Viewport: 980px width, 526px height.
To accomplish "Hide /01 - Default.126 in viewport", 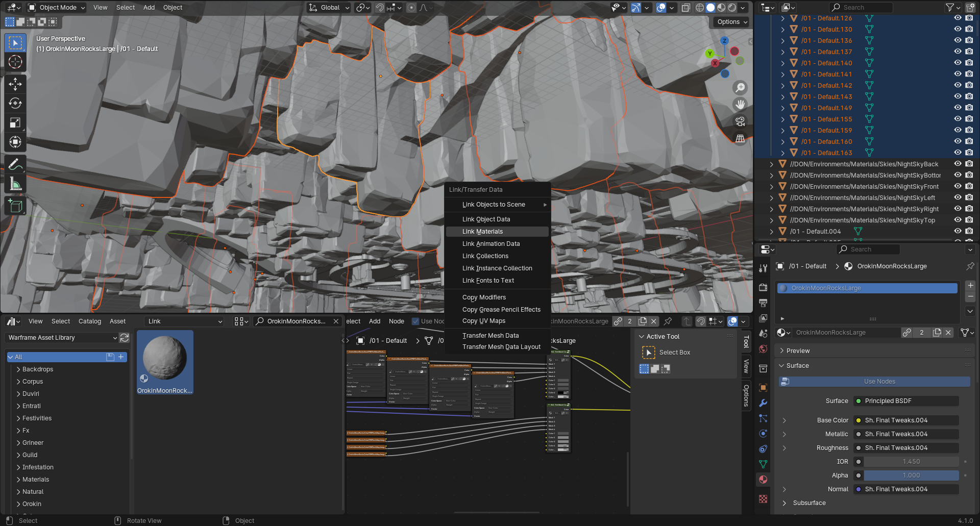I will click(x=958, y=18).
